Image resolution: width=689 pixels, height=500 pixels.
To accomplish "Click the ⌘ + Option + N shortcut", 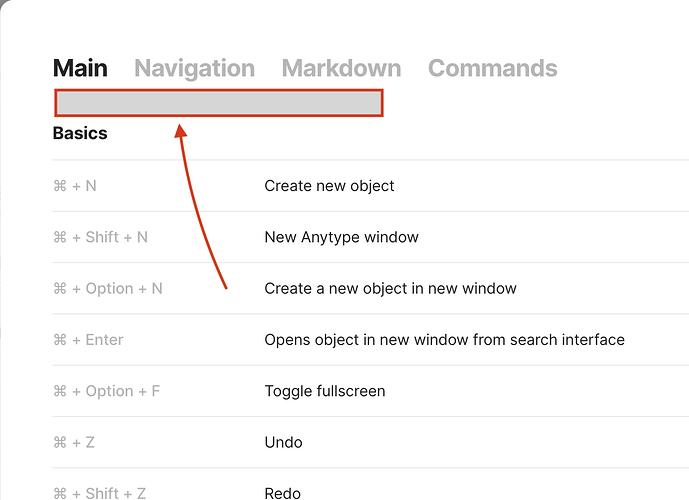I will (108, 289).
